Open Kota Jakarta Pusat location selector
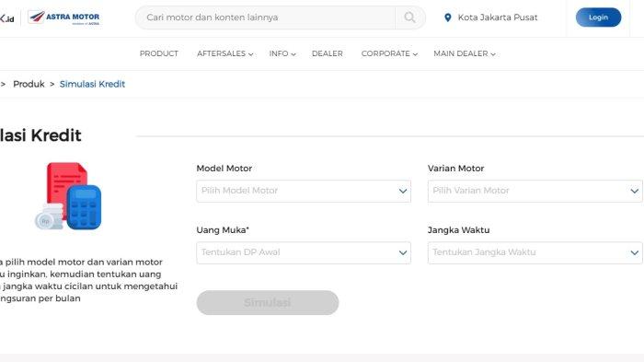The height and width of the screenshot is (362, 644). (490, 18)
